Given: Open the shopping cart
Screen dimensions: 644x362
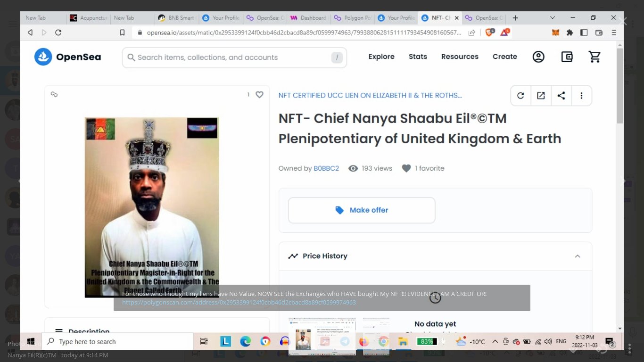Looking at the screenshot, I should tap(595, 57).
